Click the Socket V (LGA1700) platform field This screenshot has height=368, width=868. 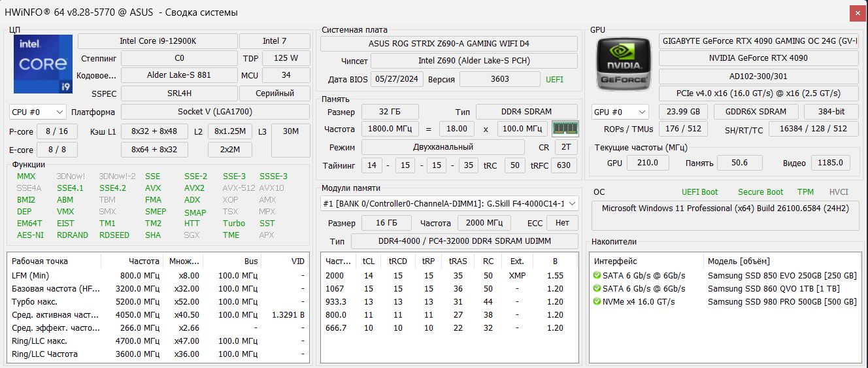[x=215, y=112]
